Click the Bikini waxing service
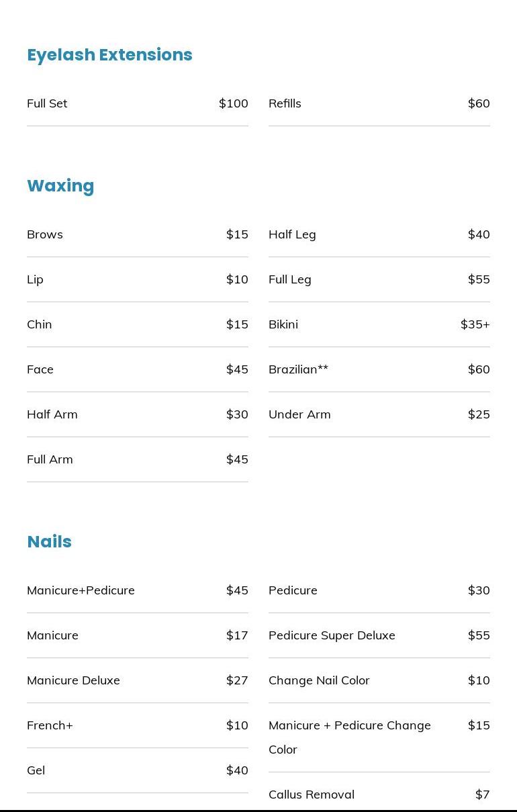This screenshot has height=812, width=517. [379, 324]
